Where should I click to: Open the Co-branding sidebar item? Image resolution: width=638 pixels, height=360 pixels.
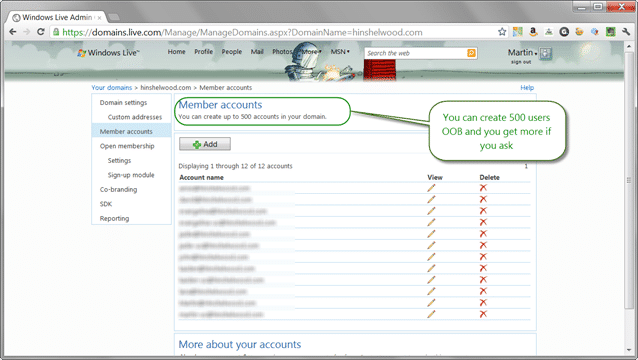coord(118,190)
